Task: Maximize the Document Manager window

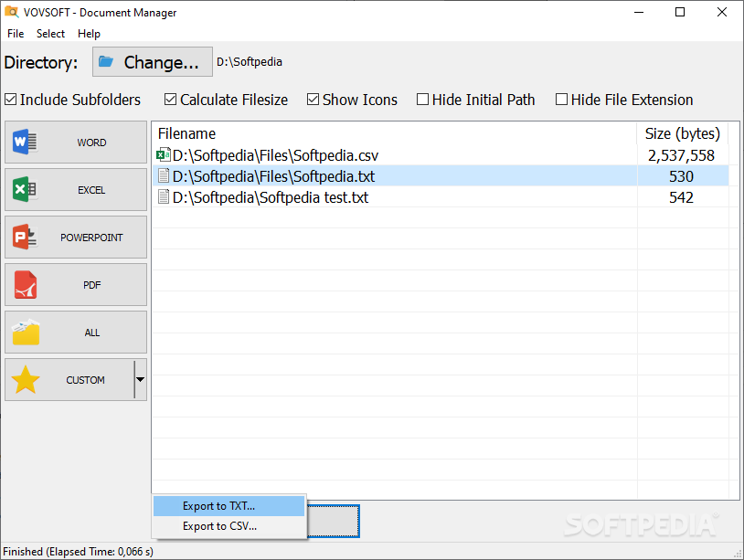Action: pyautogui.click(x=680, y=12)
